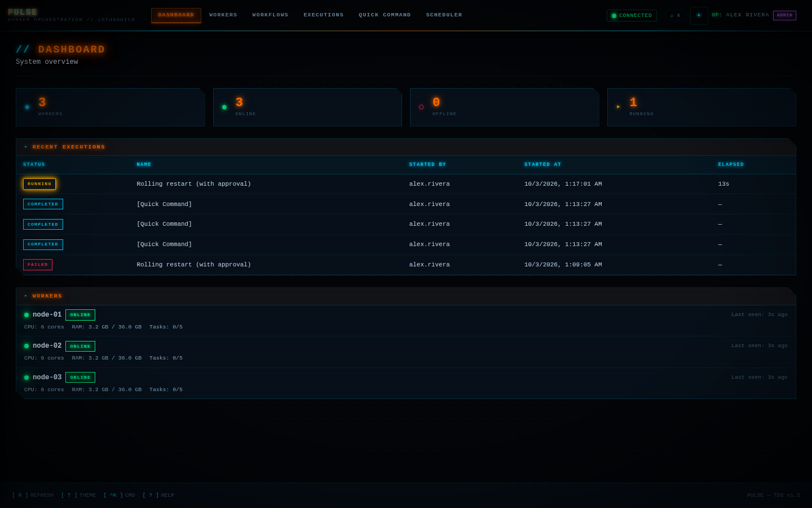Click the R Refresh shortcut in footer
The height and width of the screenshot is (508, 812).
tap(33, 496)
